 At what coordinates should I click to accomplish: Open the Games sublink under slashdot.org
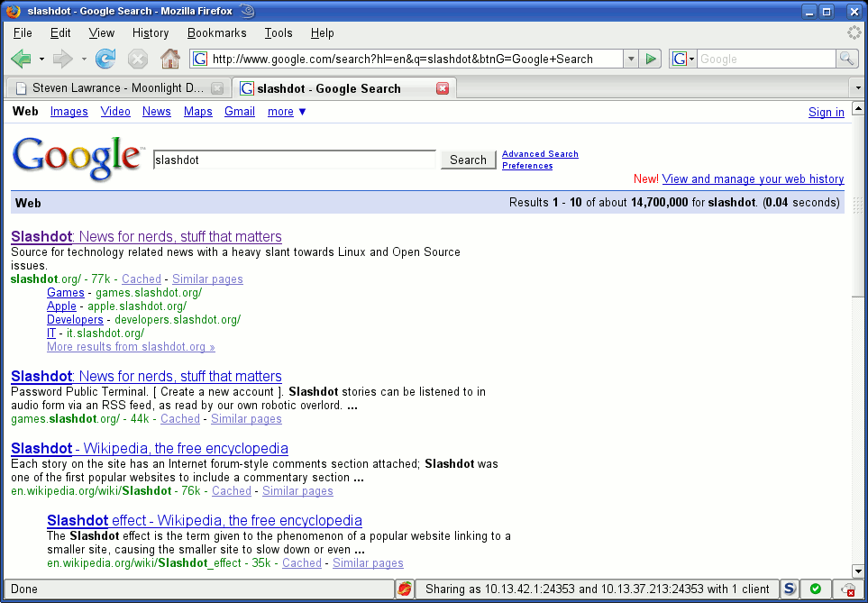pos(66,292)
